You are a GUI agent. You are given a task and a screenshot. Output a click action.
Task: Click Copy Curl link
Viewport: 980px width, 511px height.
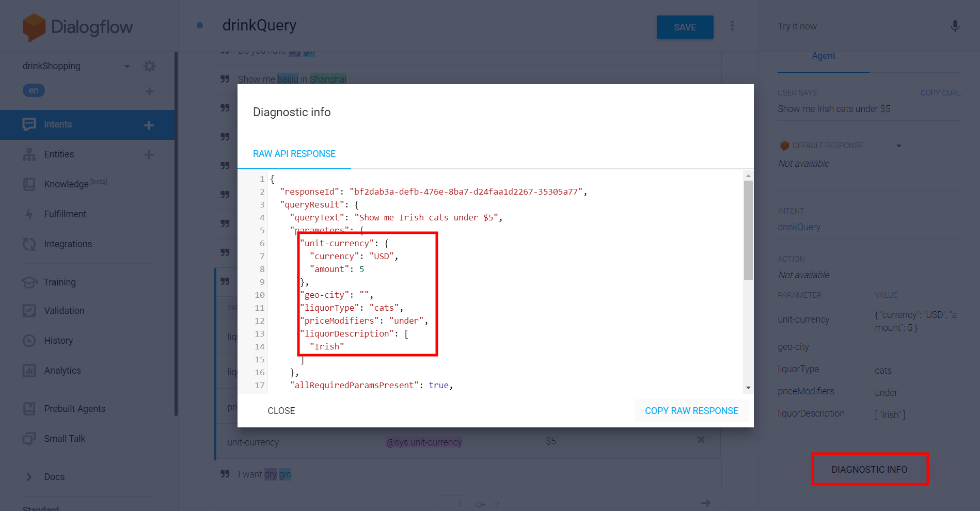pyautogui.click(x=940, y=93)
